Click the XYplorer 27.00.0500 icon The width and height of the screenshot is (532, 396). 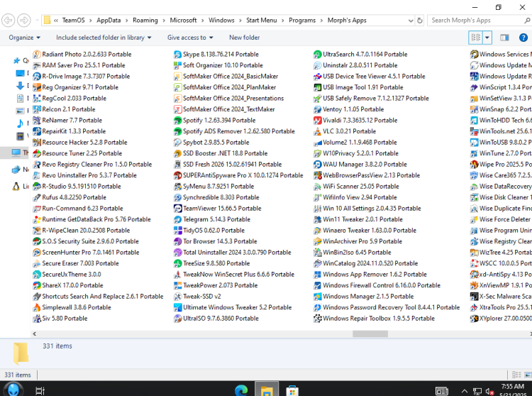click(474, 319)
